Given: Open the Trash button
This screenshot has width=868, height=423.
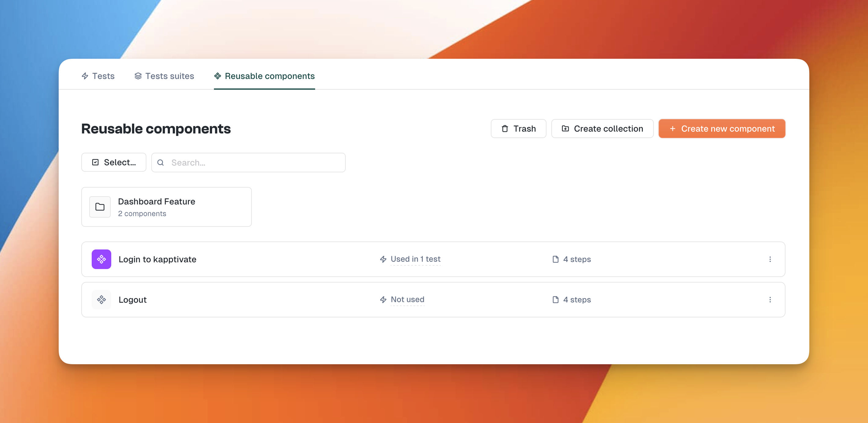Looking at the screenshot, I should tap(518, 129).
